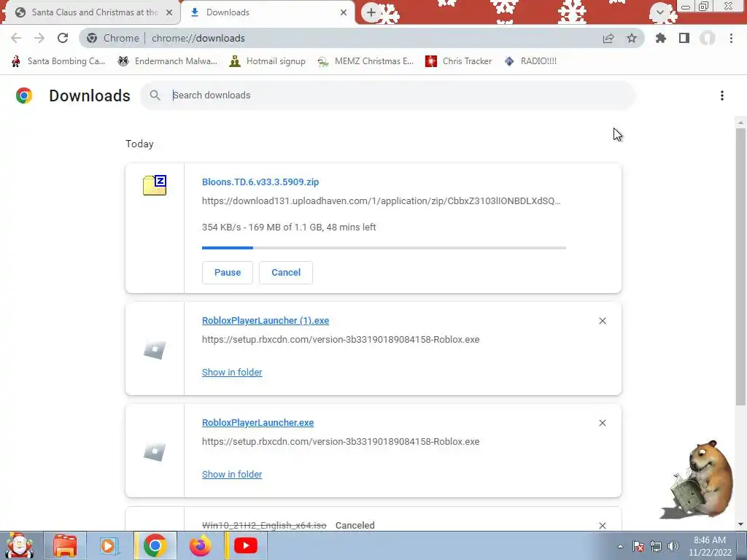The height and width of the screenshot is (560, 747).
Task: Reload the downloads page
Action: click(x=63, y=38)
